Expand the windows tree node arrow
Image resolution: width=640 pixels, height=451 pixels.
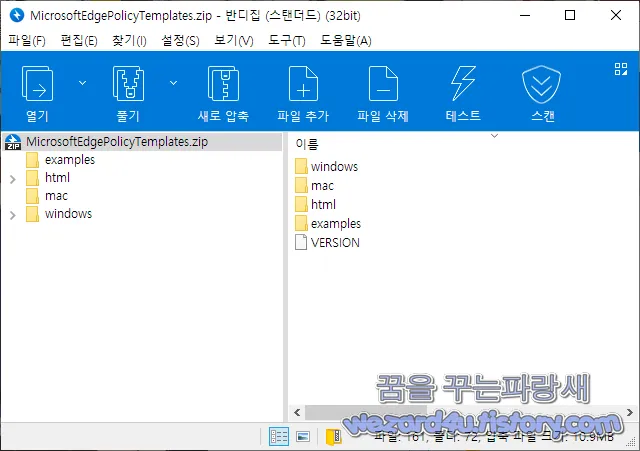point(13,215)
